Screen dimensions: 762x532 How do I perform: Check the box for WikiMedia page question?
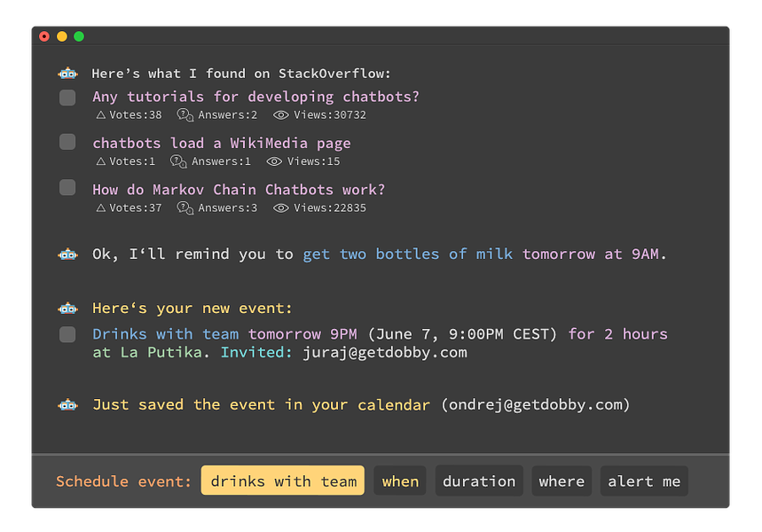click(67, 142)
